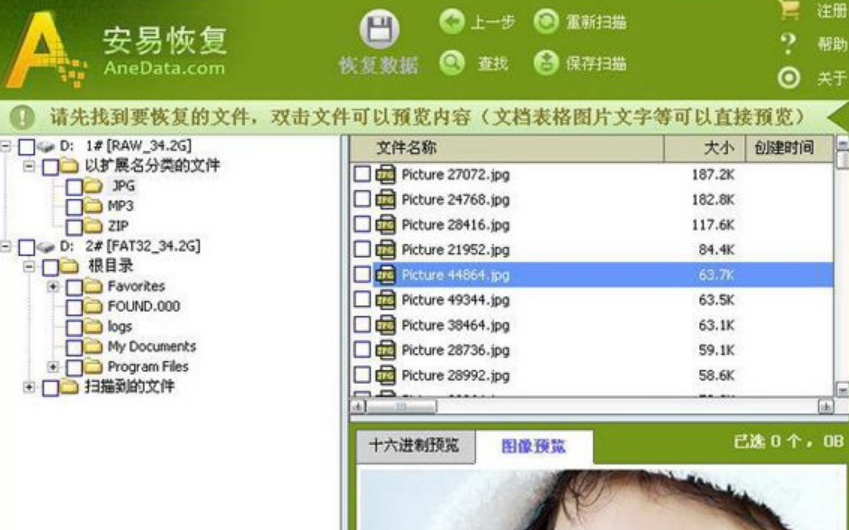Click the My Documents folder icon
This screenshot has width=849, height=530.
tap(94, 346)
